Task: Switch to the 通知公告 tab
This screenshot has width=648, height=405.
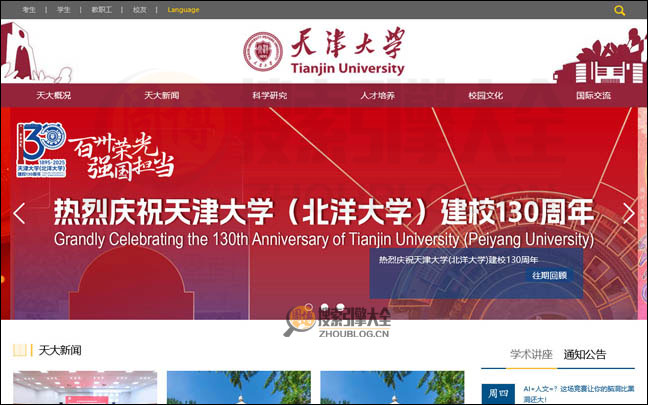Action: [584, 354]
